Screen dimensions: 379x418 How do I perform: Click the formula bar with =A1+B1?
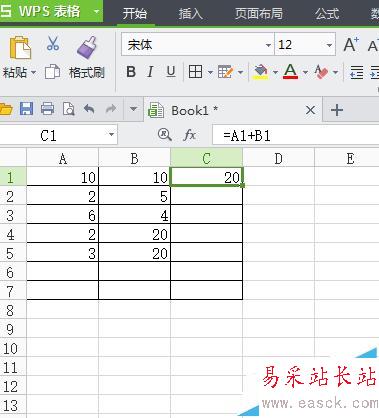295,135
